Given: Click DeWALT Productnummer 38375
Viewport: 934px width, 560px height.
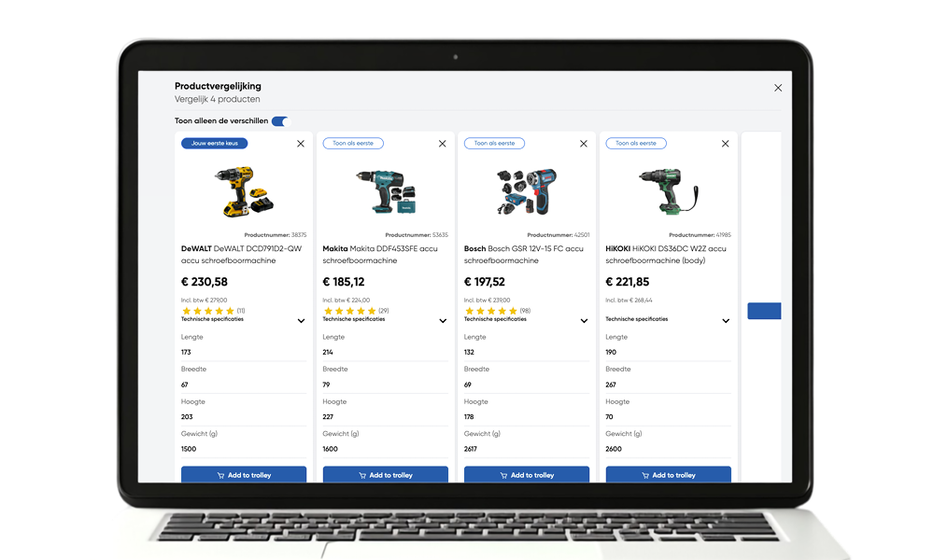Looking at the screenshot, I should 276,235.
